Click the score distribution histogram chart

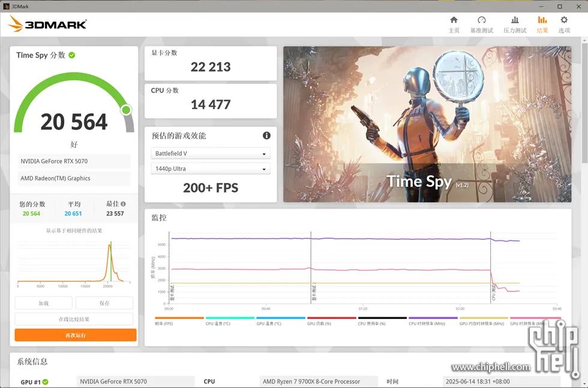click(x=74, y=263)
